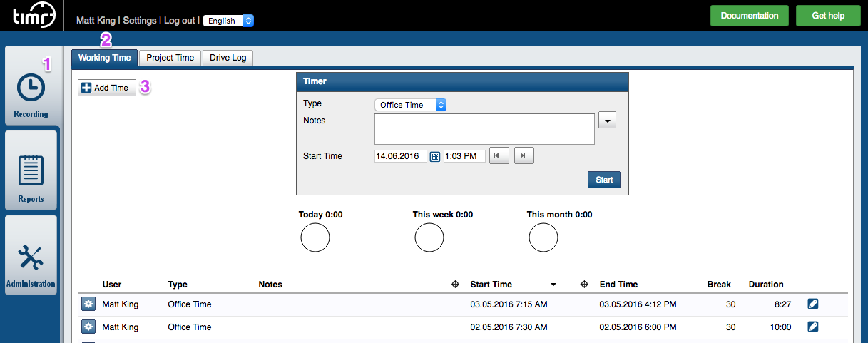Open the English language dropdown

tap(228, 21)
